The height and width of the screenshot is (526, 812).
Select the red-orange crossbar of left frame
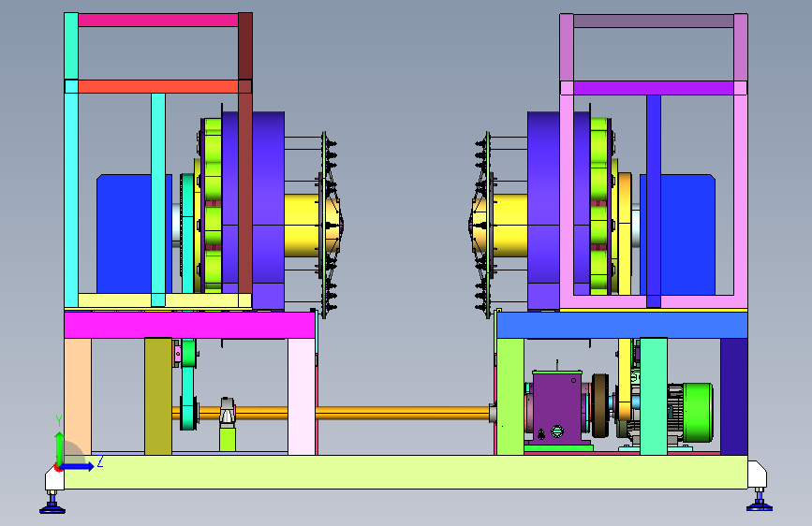(158, 86)
